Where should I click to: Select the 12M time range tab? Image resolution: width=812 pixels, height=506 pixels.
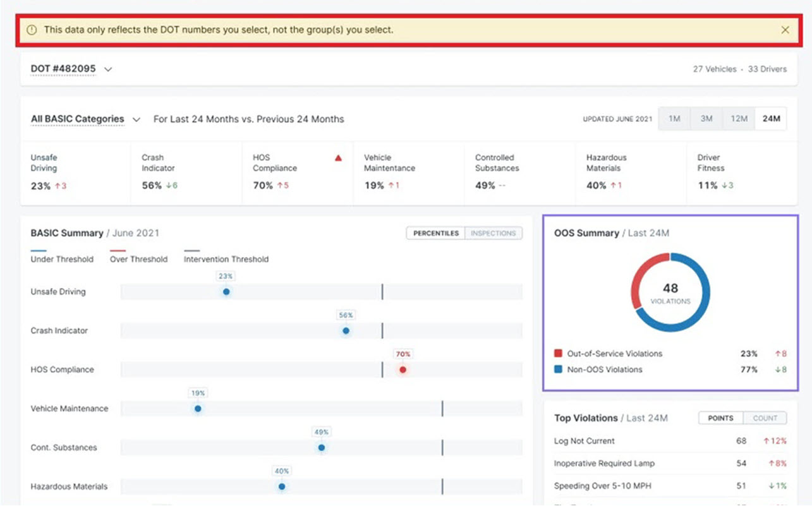click(x=739, y=119)
